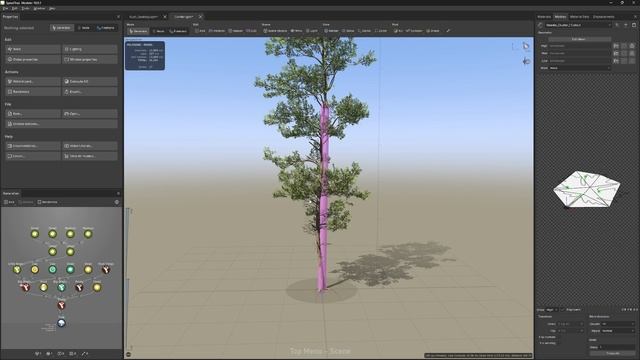This screenshot has width=640, height=360.
Task: Select Generator mode in the viewport toolbar
Action: tap(138, 31)
